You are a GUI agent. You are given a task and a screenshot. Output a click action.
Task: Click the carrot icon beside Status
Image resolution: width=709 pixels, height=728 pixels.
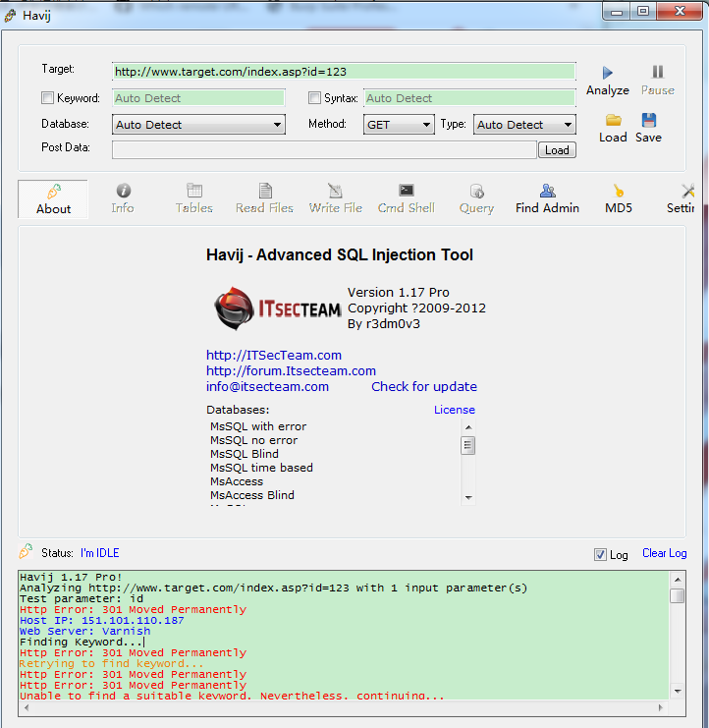tap(26, 551)
